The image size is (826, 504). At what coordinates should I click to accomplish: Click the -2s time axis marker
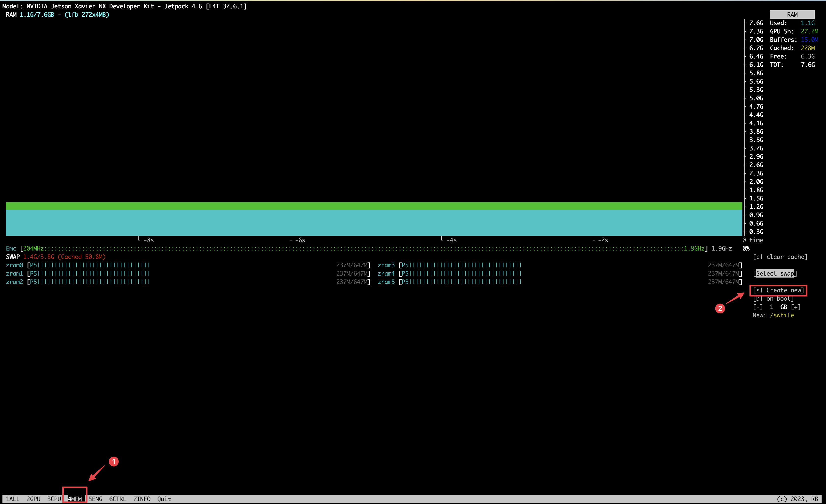coord(603,240)
